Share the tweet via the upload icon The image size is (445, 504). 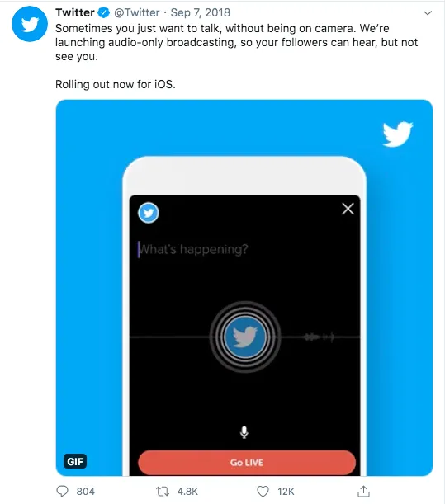point(363,491)
